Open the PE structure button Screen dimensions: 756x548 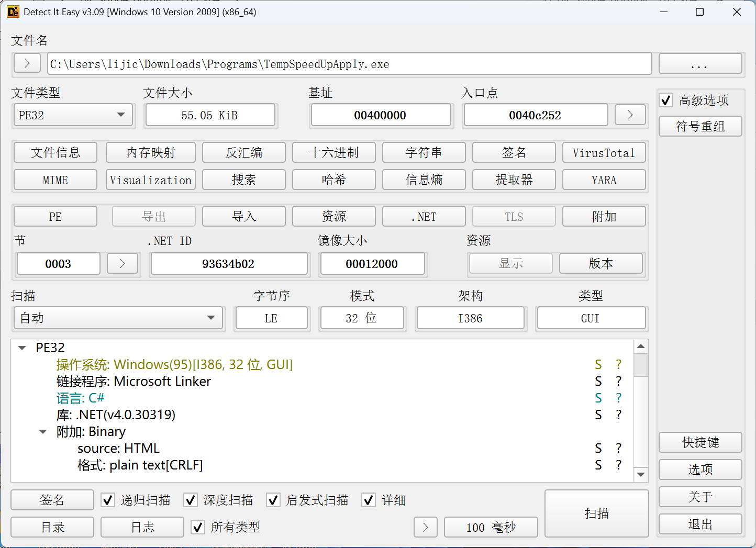[x=55, y=216]
